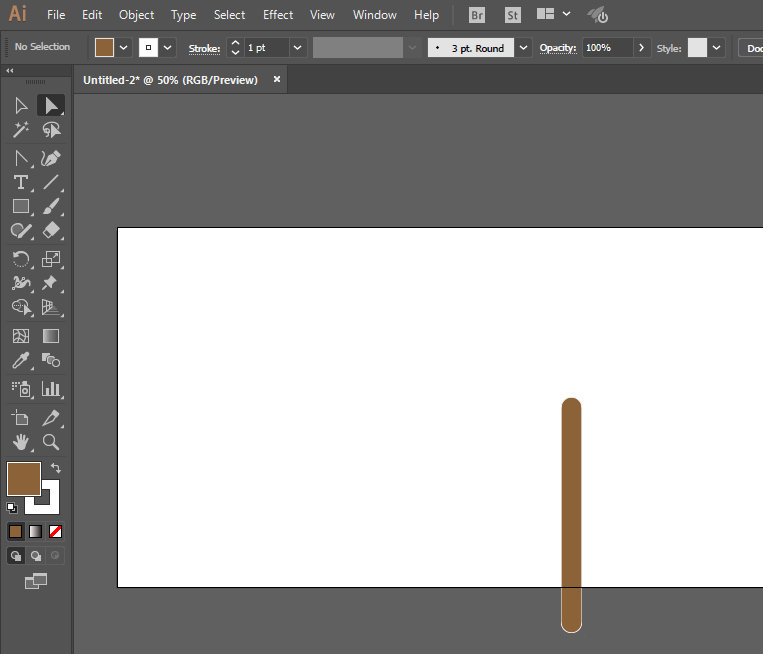Image resolution: width=763 pixels, height=654 pixels.
Task: Select the Rotate tool
Action: coord(20,259)
